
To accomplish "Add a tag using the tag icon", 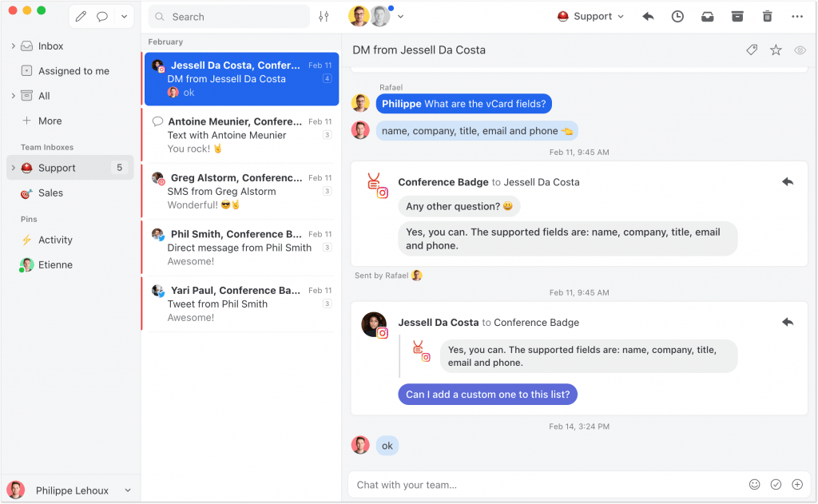I will click(x=752, y=50).
